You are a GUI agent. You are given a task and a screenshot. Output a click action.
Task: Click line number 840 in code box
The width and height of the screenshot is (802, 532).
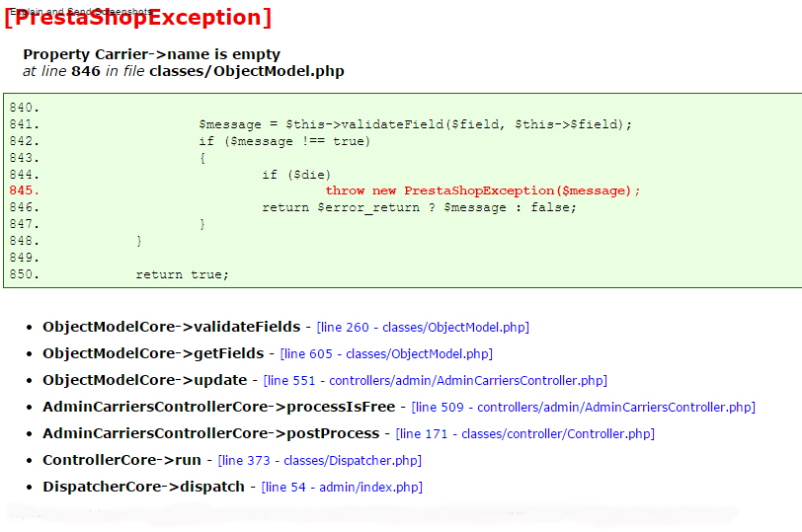coord(24,108)
